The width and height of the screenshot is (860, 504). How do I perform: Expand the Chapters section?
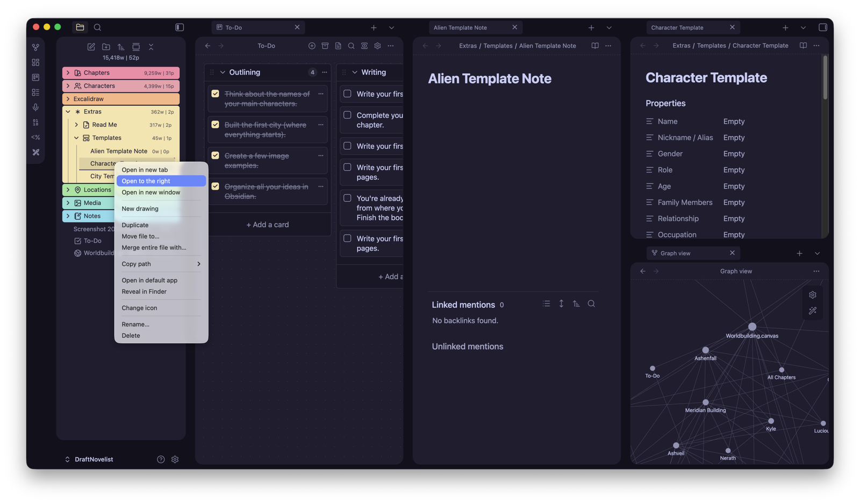(x=68, y=73)
